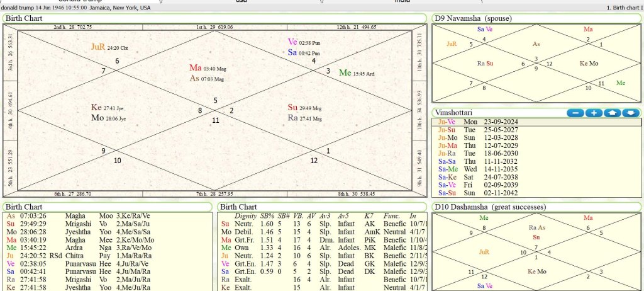The width and height of the screenshot is (644, 291).
Task: Click the Dignity column header
Action: coord(245,215)
